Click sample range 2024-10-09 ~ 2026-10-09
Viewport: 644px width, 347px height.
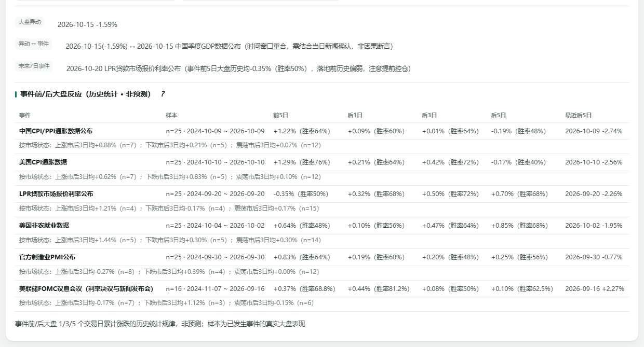tap(215, 131)
